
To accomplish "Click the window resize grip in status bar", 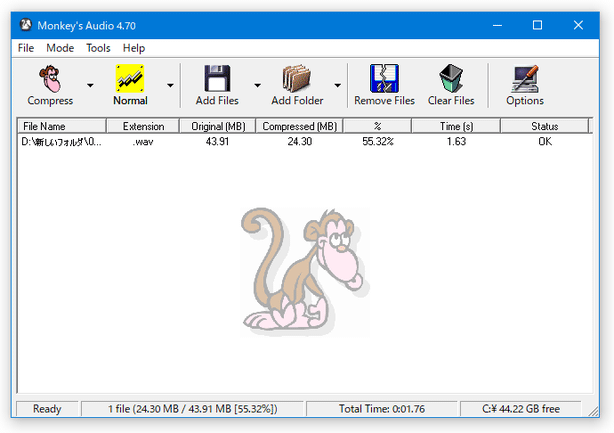I will pyautogui.click(x=593, y=411).
